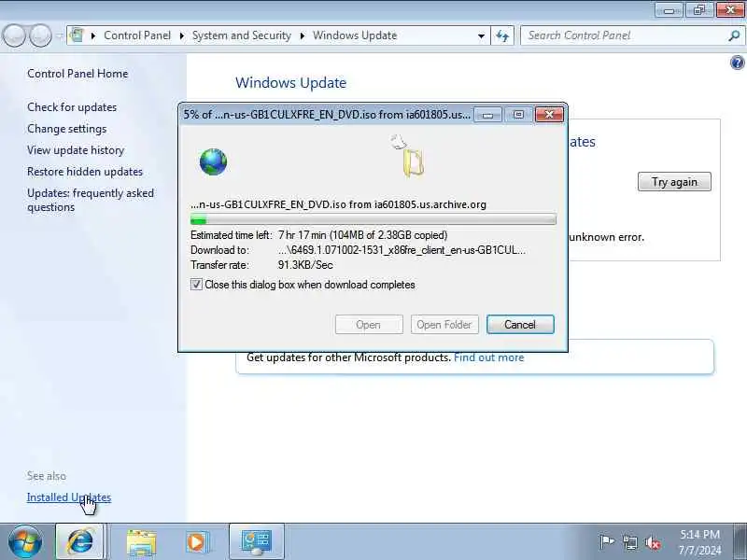Click the folder icon in download dialog
Image resolution: width=747 pixels, height=560 pixels.
click(x=413, y=163)
